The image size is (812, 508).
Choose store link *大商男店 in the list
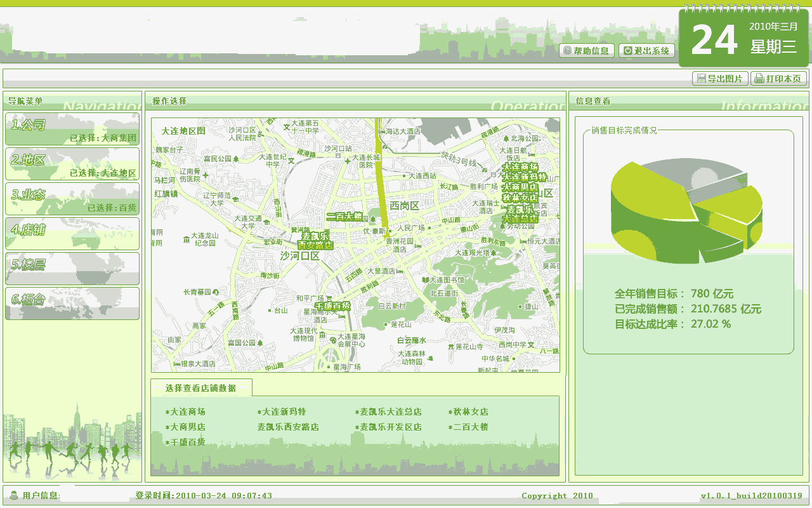click(x=185, y=427)
